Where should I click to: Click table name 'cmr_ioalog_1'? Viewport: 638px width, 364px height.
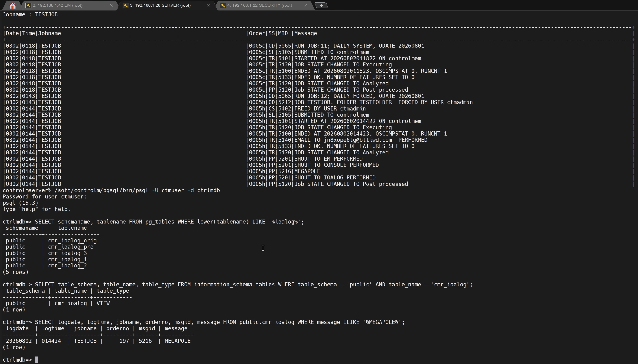68,259
